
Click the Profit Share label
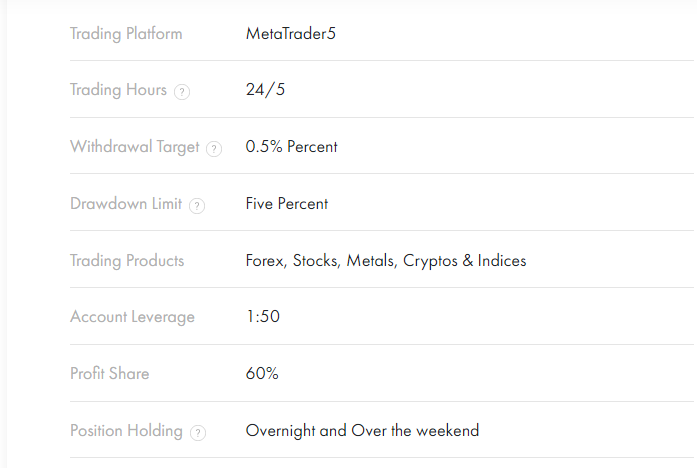tap(109, 373)
